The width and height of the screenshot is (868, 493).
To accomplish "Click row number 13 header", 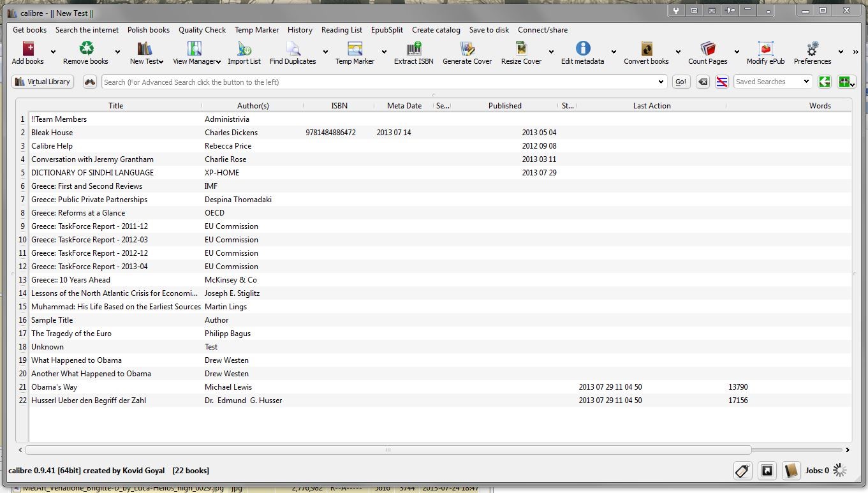I will (23, 280).
